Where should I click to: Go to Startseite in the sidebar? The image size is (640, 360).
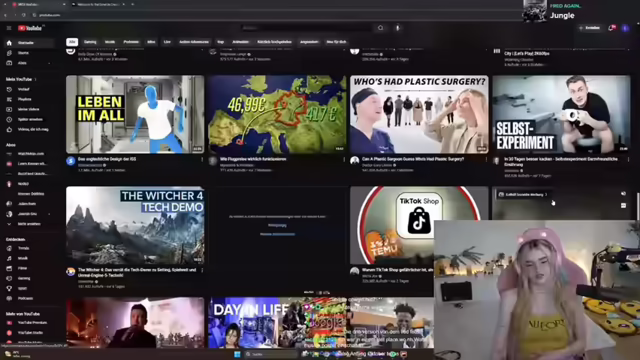(29, 43)
